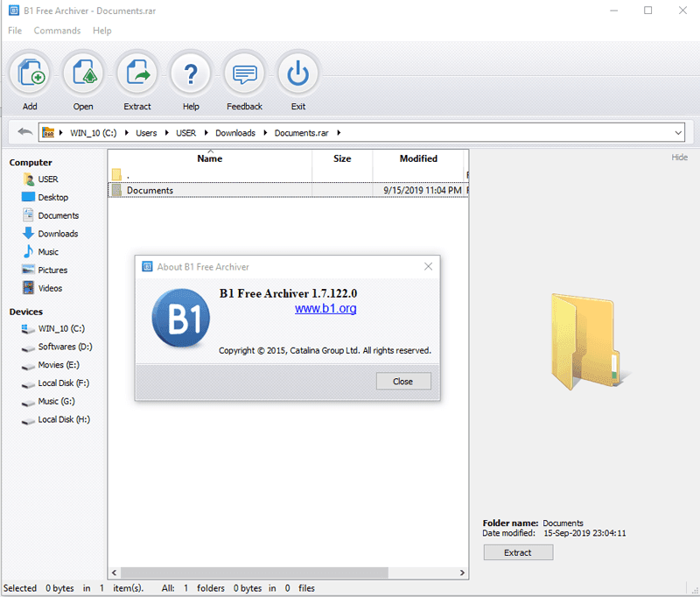This screenshot has width=700, height=597.
Task: Click USER in the breadcrumb path
Action: (x=185, y=132)
